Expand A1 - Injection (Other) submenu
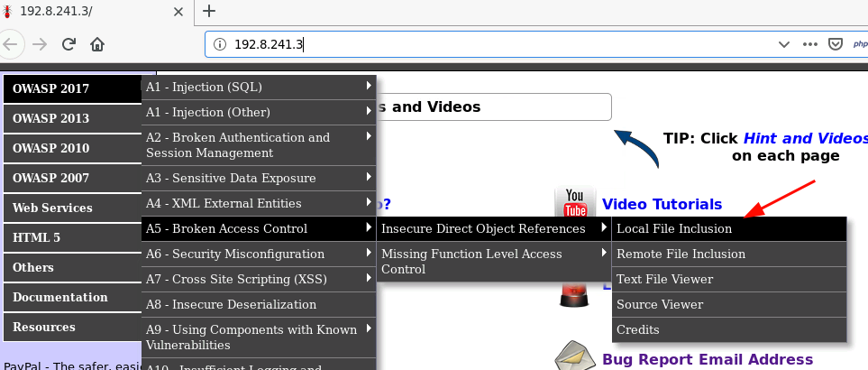The width and height of the screenshot is (868, 370). (x=259, y=113)
